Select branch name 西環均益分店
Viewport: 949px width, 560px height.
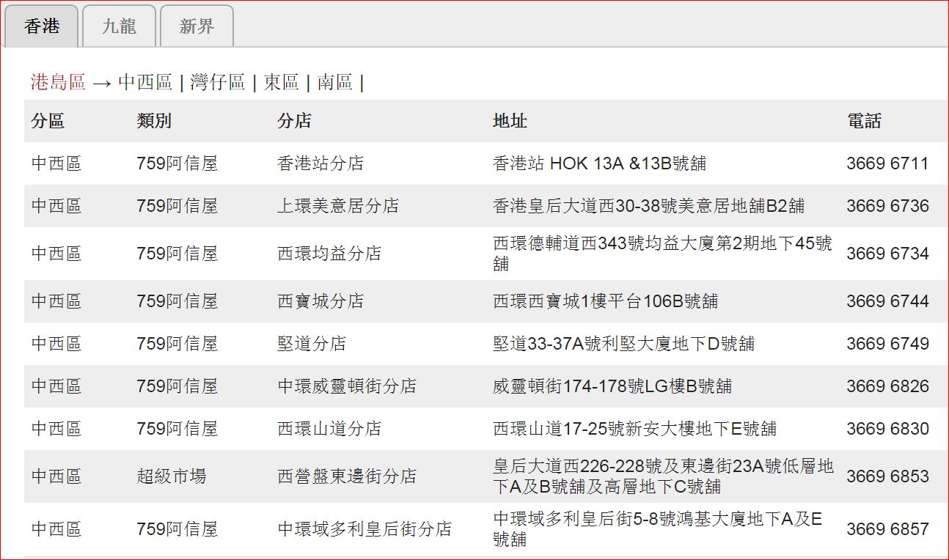click(x=329, y=254)
